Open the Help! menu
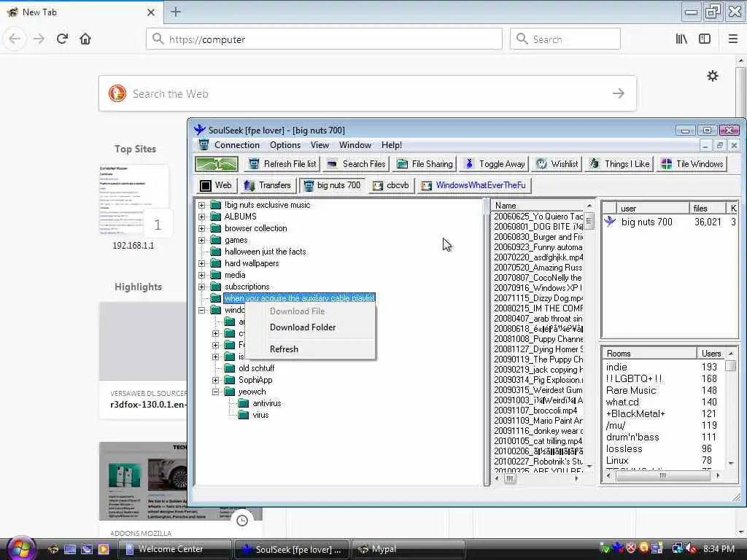Screen dimensions: 747x560 (x=392, y=145)
